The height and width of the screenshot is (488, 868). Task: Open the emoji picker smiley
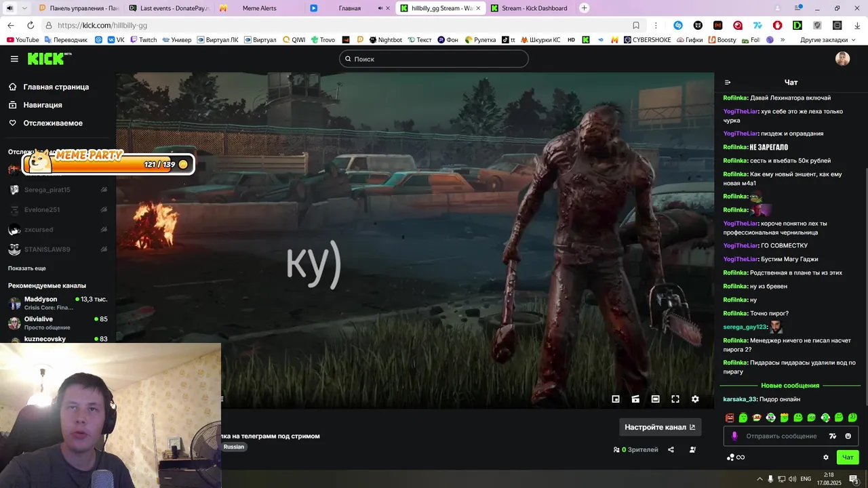pos(848,436)
